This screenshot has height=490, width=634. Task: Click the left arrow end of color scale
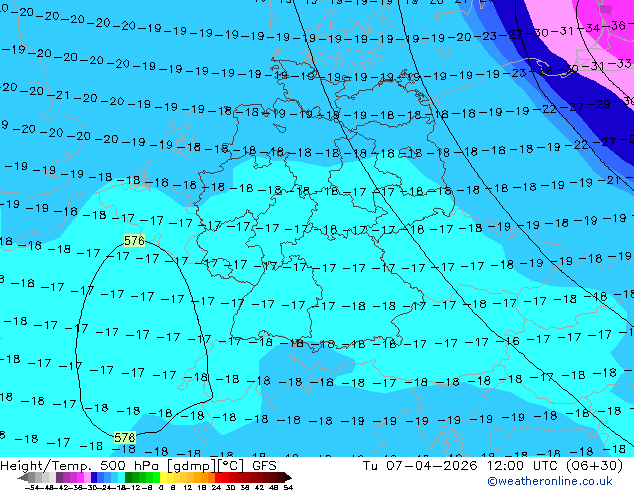(x=23, y=477)
